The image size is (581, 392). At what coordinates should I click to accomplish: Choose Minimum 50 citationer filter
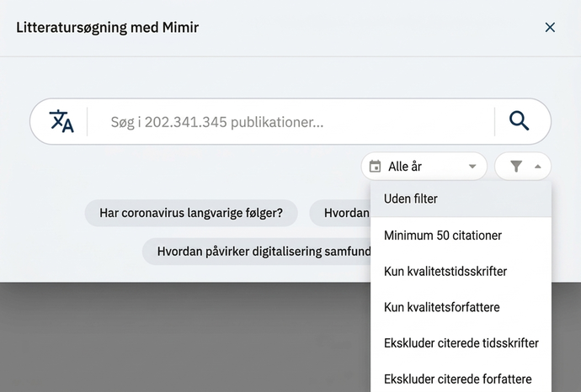(461, 235)
